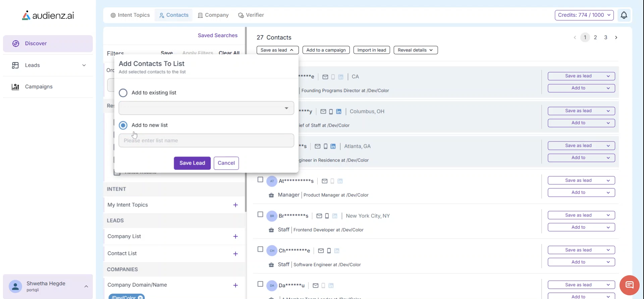Viewport: 644px width, 299px height.
Task: Expand the Leads sidebar section
Action: [x=84, y=65]
